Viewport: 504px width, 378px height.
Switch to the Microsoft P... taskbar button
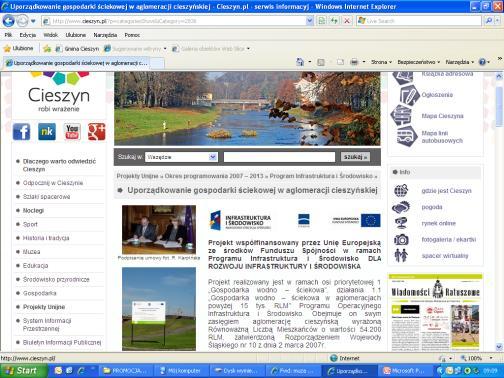405,371
